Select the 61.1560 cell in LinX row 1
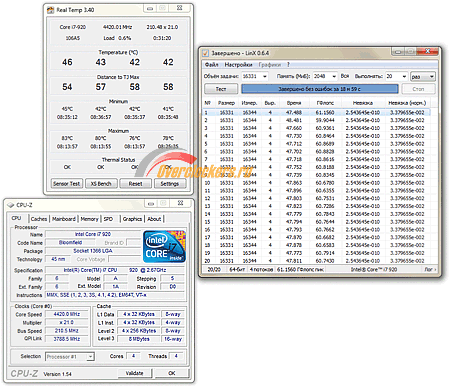 pos(325,113)
